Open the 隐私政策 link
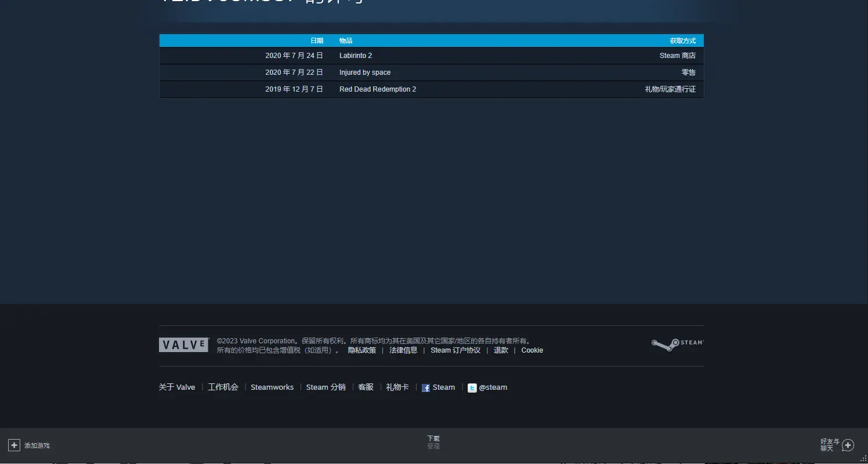Image resolution: width=868 pixels, height=464 pixels. 362,350
